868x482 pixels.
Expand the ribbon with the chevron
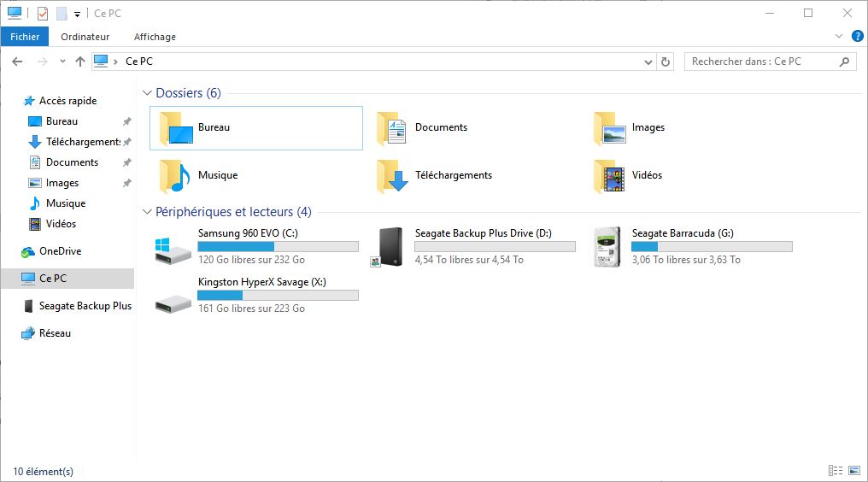click(839, 37)
